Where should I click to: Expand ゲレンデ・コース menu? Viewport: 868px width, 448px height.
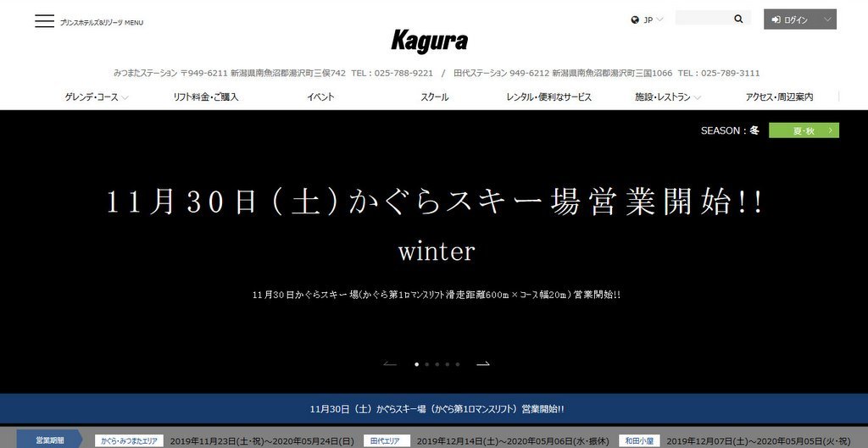click(x=97, y=97)
